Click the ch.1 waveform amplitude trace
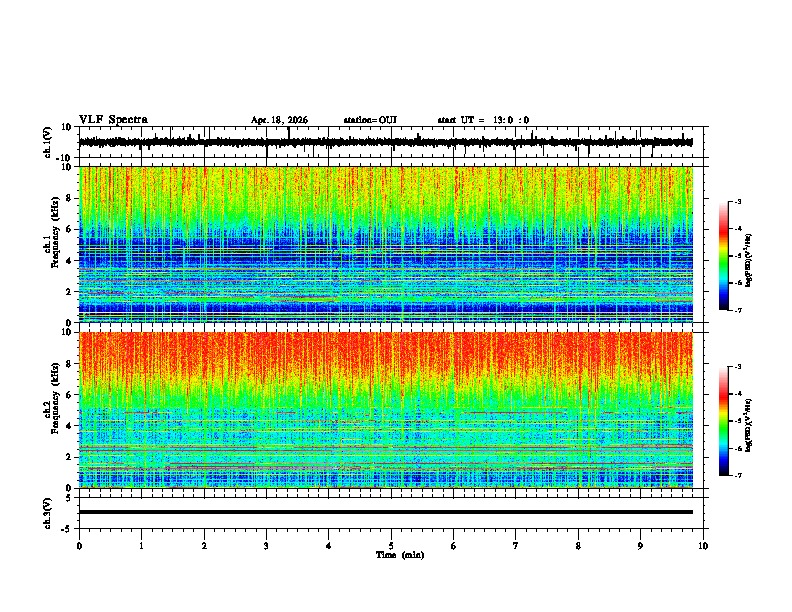Image resolution: width=792 pixels, height=612 pixels. pos(386,142)
